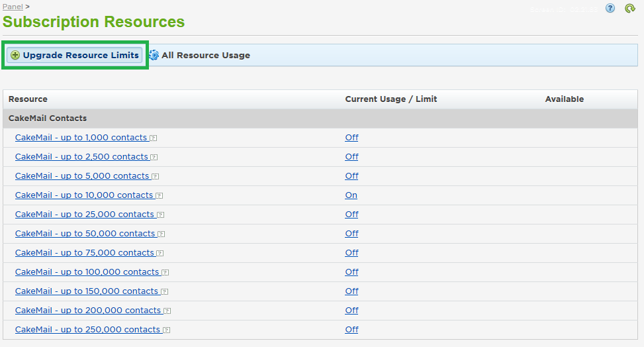Click the gear icon beside All Resource Usage

point(154,55)
